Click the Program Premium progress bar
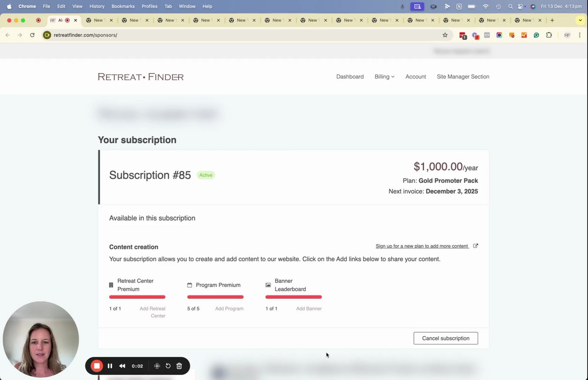Screen dimensions: 588x380 tap(215, 297)
